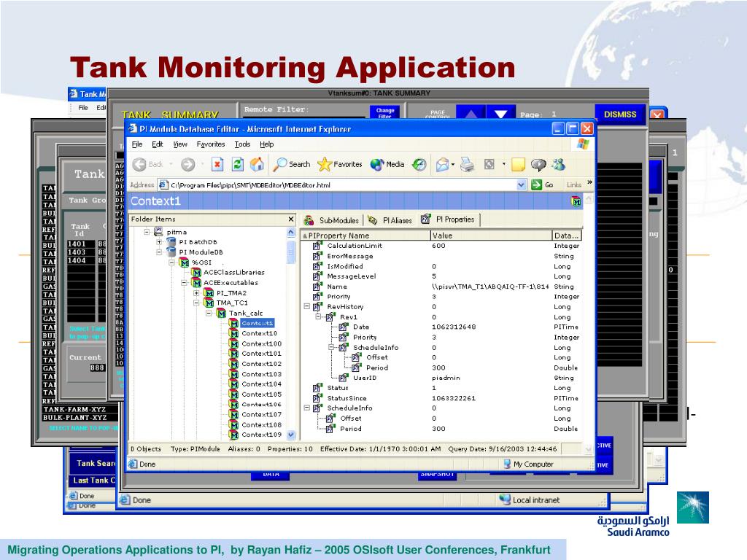Click Change Filter in Tank Summary window
The image size is (747, 560).
tap(385, 112)
